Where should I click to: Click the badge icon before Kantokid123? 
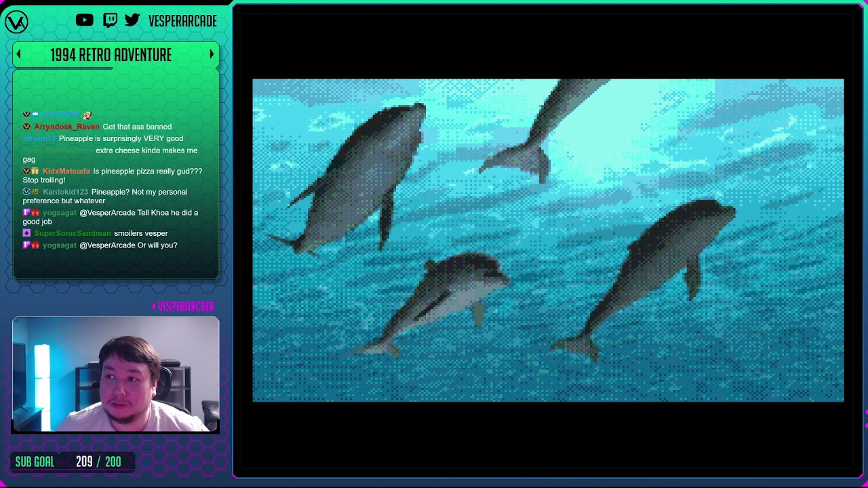point(26,192)
